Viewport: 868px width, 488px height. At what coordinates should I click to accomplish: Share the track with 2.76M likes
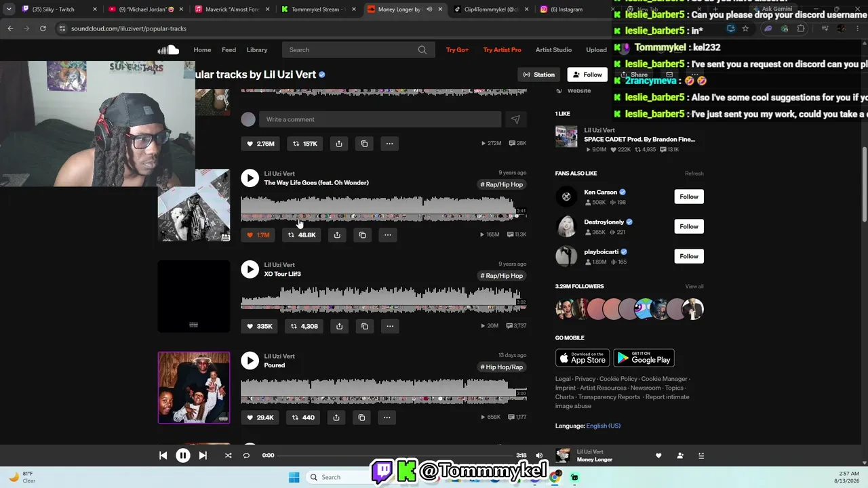coord(339,144)
